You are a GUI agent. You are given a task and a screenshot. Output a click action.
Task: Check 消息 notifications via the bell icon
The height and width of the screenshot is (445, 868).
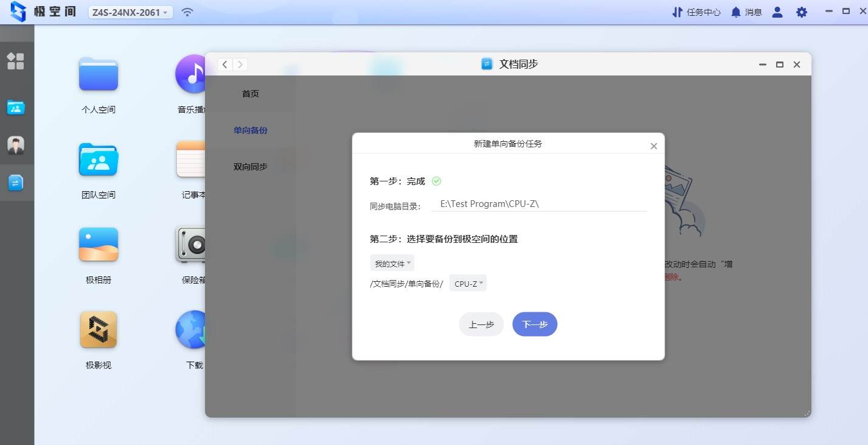point(746,12)
